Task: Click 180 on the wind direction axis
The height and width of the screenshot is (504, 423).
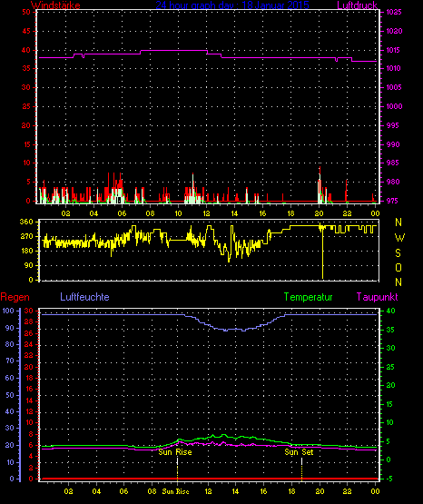Action: (26, 251)
